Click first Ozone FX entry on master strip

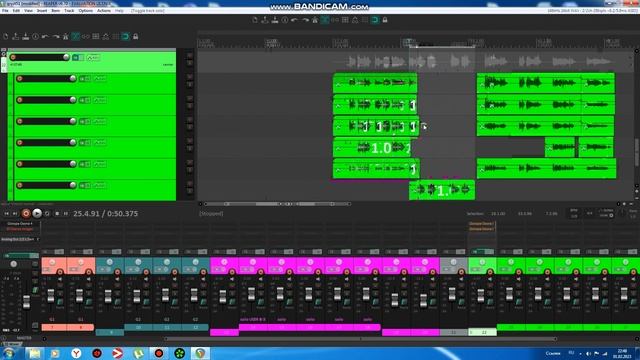click(20, 224)
